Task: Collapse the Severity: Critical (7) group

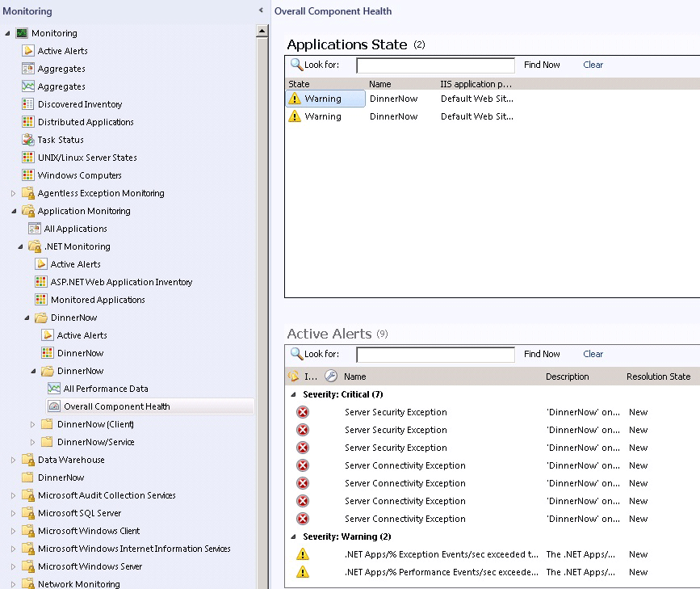Action: pos(293,394)
